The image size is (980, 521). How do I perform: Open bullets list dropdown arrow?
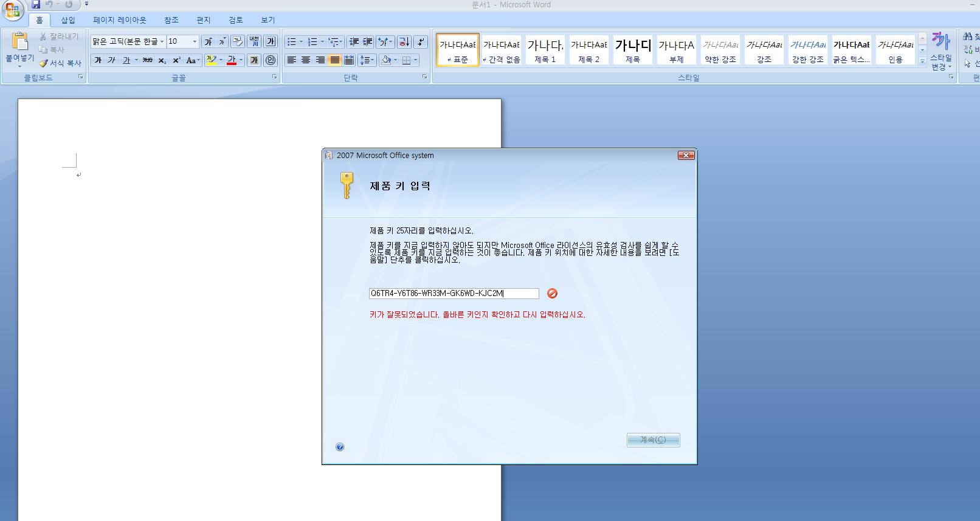click(301, 42)
